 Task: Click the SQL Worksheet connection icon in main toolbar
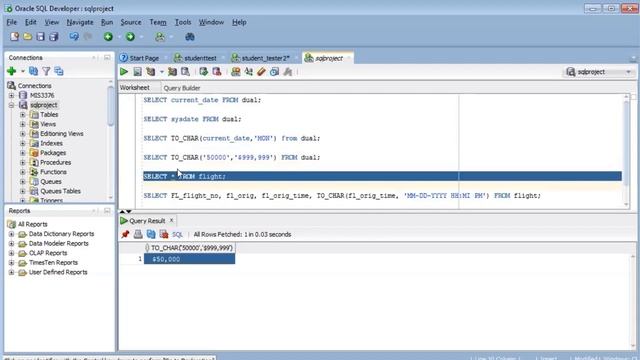tap(160, 37)
